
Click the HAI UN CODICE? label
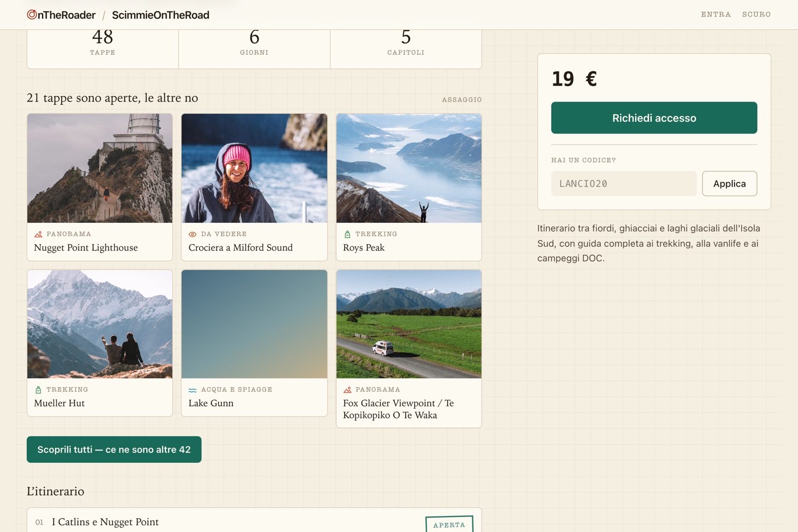(x=584, y=160)
